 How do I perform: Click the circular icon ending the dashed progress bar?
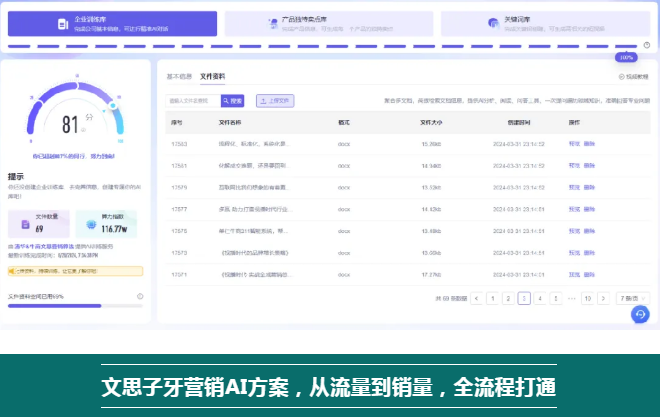click(x=647, y=45)
